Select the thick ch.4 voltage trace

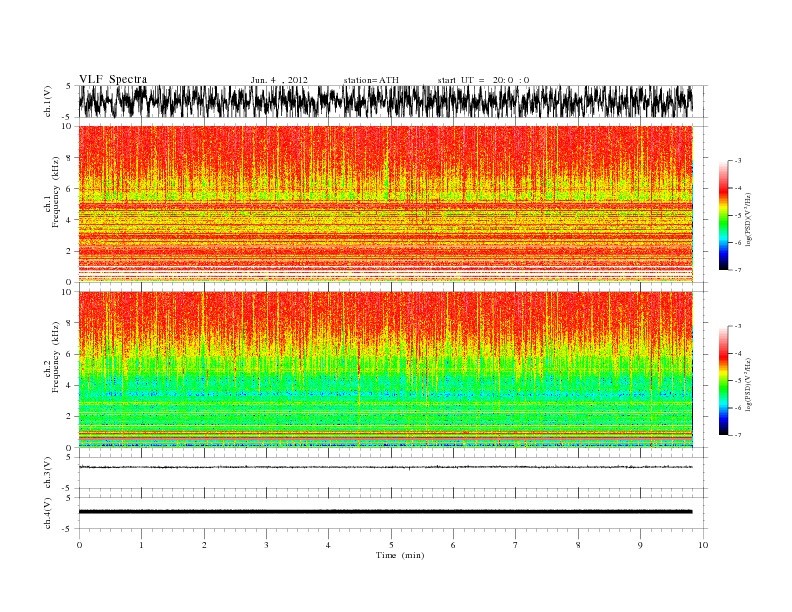tap(385, 512)
